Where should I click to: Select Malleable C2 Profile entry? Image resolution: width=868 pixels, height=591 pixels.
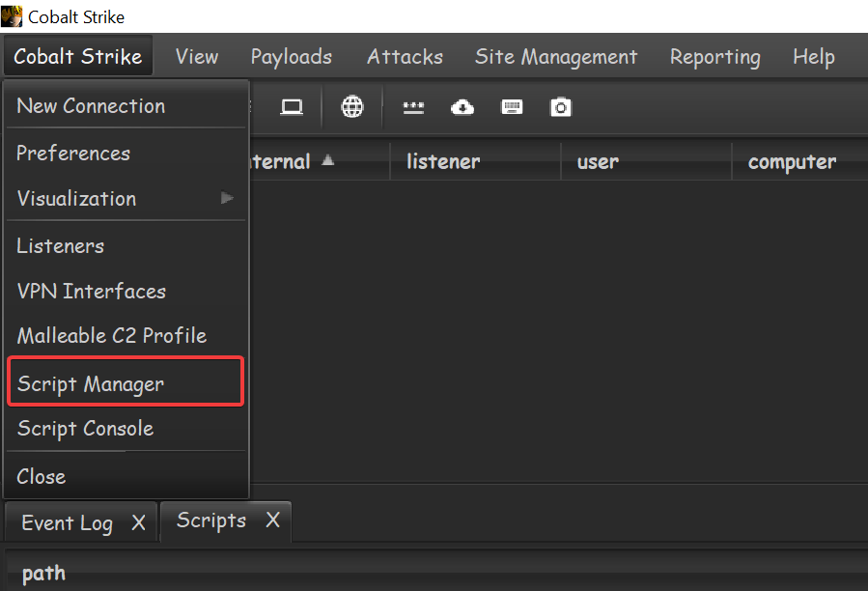coord(126,335)
